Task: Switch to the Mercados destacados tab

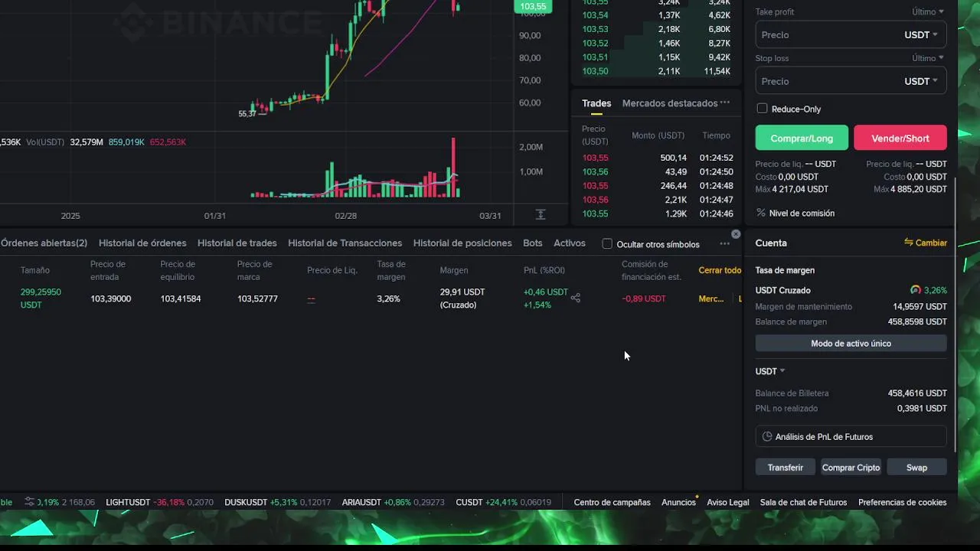Action: click(670, 103)
